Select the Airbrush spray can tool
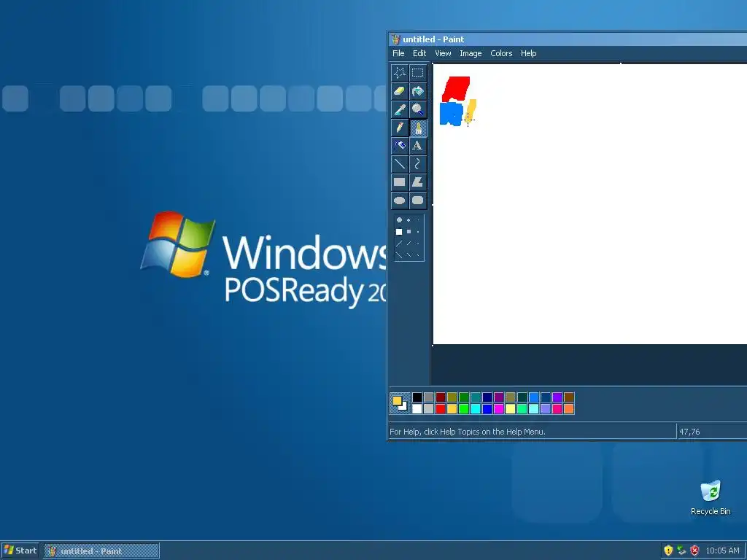 click(x=399, y=146)
